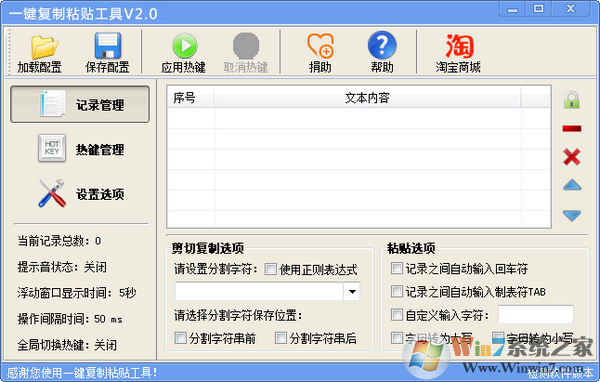Viewport: 600px width, 382px height.
Task: Click the 保存配置 floppy disk icon
Action: [x=108, y=46]
